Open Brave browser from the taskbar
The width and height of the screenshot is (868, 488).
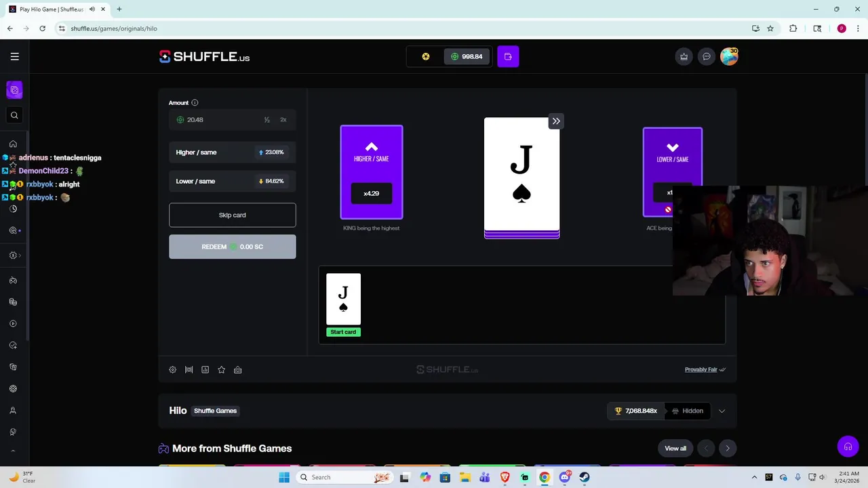[505, 477]
